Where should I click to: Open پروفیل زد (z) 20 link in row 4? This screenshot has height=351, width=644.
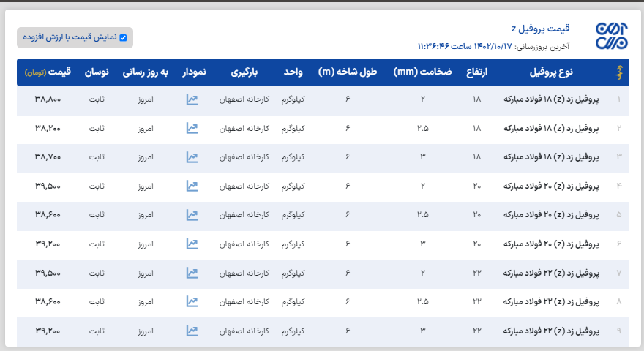tap(551, 186)
